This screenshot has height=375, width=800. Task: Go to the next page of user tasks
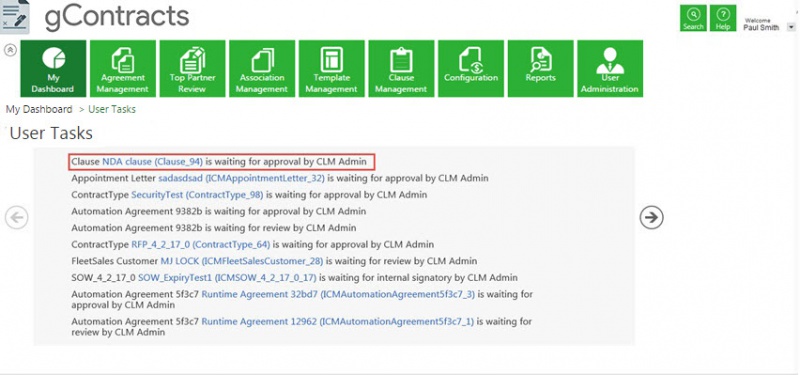[652, 217]
